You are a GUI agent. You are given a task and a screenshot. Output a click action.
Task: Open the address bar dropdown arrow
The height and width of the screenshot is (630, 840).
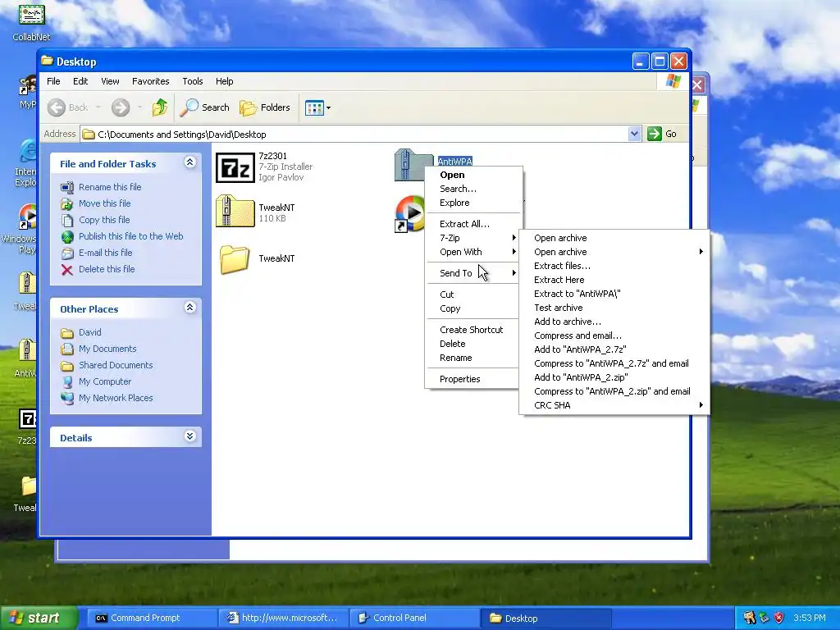(x=634, y=134)
